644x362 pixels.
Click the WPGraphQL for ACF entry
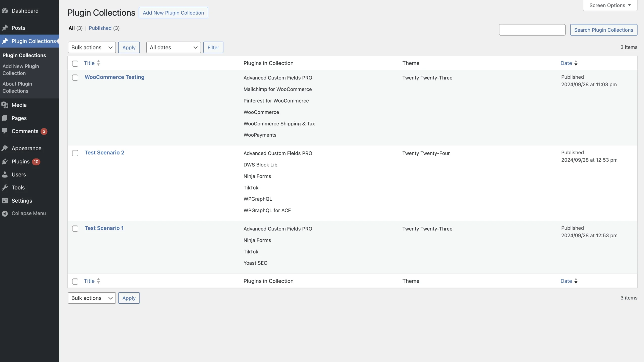(x=267, y=210)
